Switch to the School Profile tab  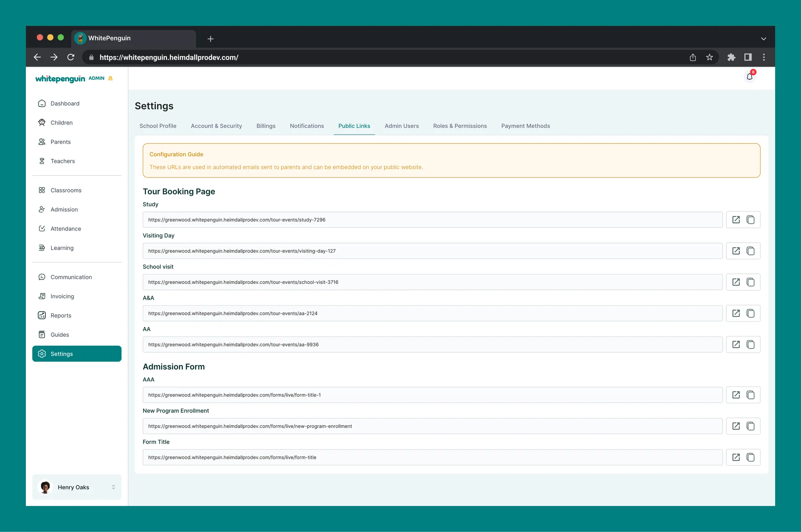(x=158, y=126)
